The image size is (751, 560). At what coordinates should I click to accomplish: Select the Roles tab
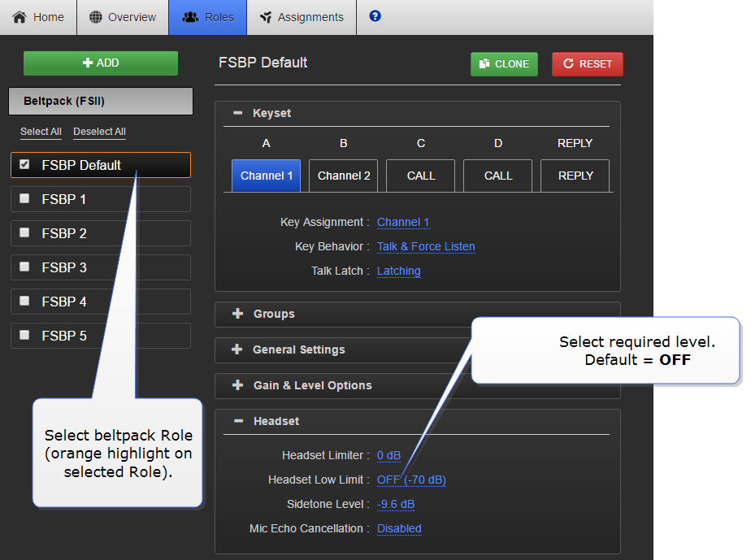[x=208, y=17]
